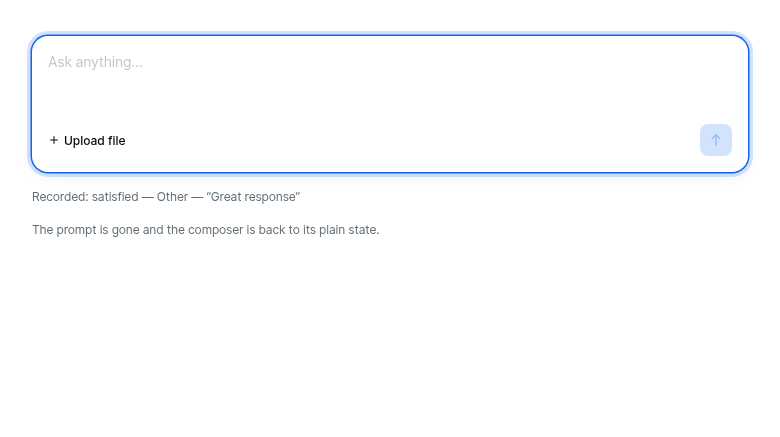Open the Upload file button
The height and width of the screenshot is (437, 780).
(x=88, y=140)
